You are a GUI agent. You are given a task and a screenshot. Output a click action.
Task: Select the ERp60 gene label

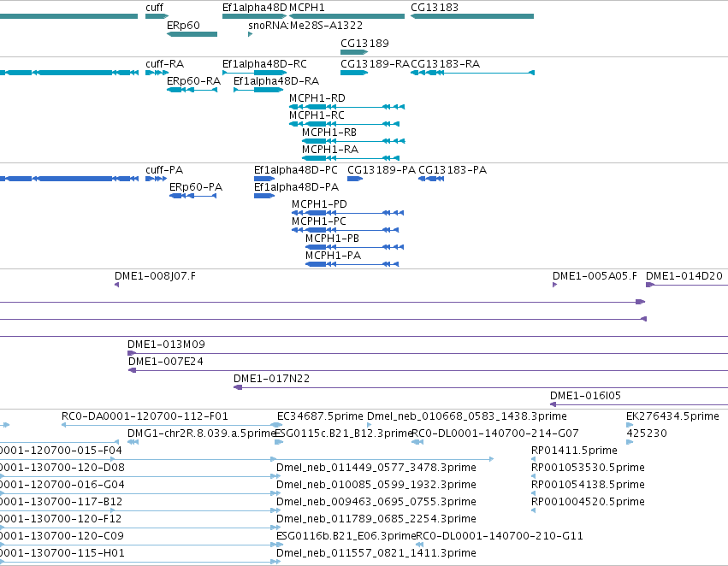click(x=183, y=26)
